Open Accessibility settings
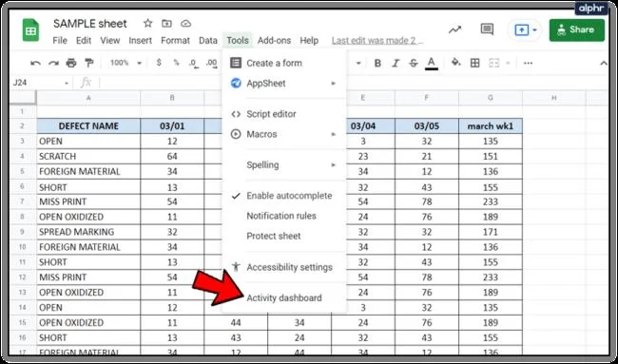The image size is (618, 364). tap(283, 267)
